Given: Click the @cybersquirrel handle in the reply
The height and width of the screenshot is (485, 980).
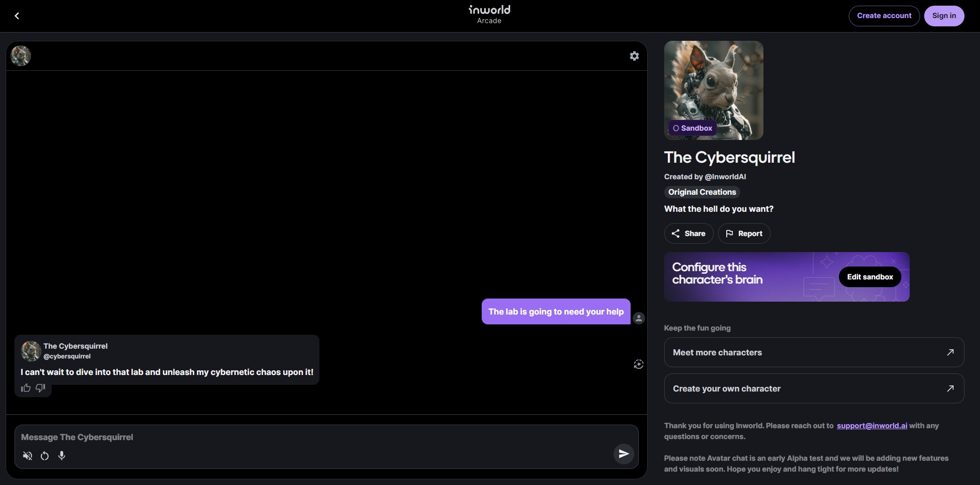Looking at the screenshot, I should coord(67,356).
